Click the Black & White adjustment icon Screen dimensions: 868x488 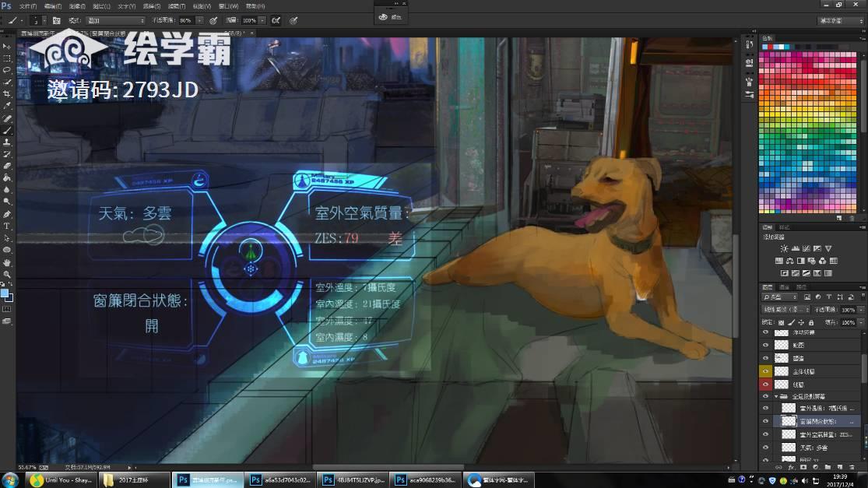click(801, 261)
